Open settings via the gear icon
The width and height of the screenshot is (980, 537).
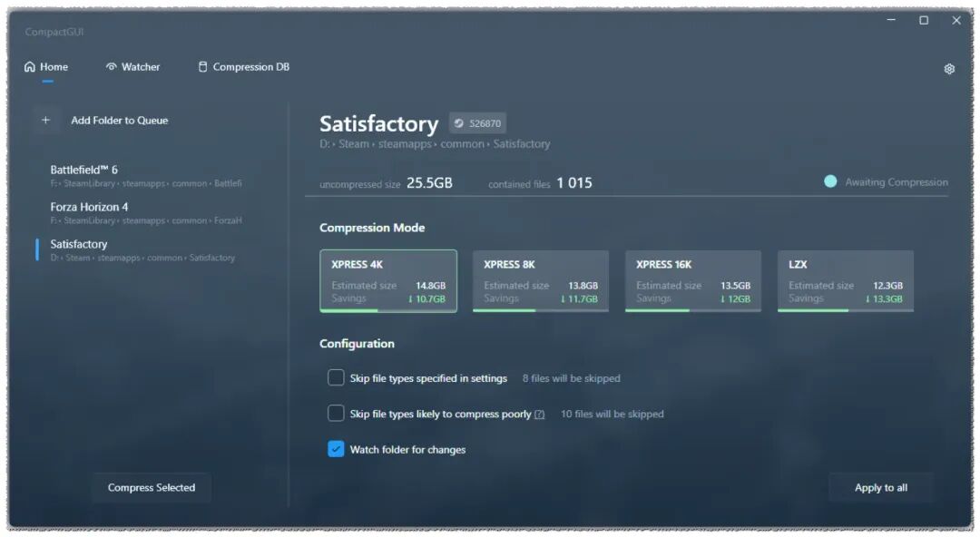point(949,69)
